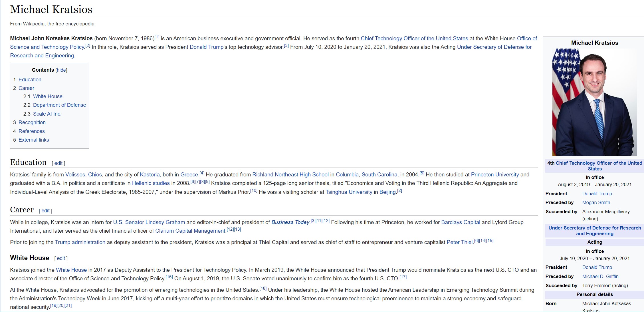The width and height of the screenshot is (644, 312).
Task: Open Donald Trump link under Acting infobox
Action: point(597,267)
